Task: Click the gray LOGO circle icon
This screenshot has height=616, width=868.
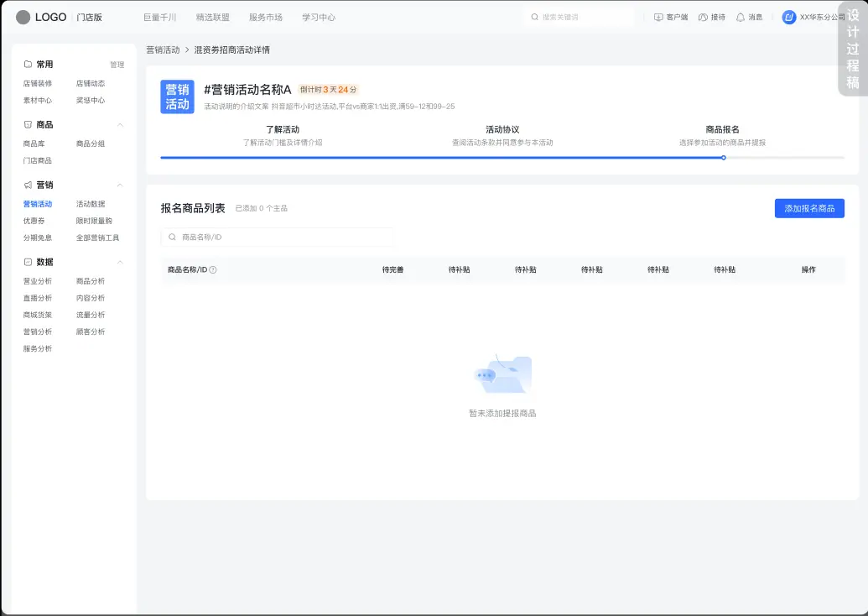Action: [x=23, y=17]
